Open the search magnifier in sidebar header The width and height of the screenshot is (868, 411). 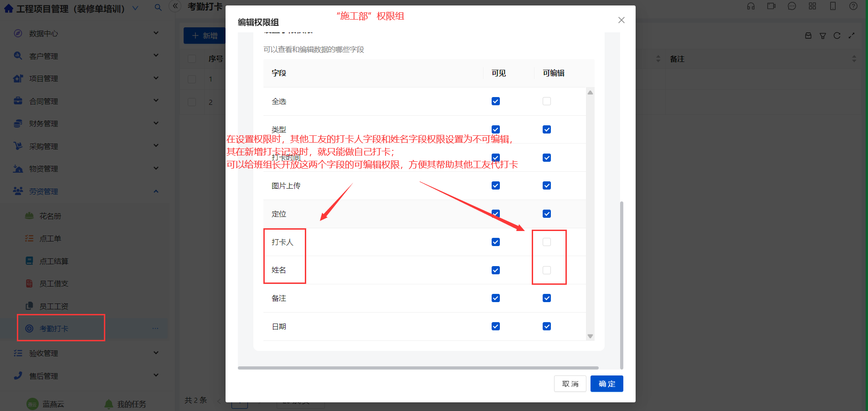pyautogui.click(x=158, y=7)
